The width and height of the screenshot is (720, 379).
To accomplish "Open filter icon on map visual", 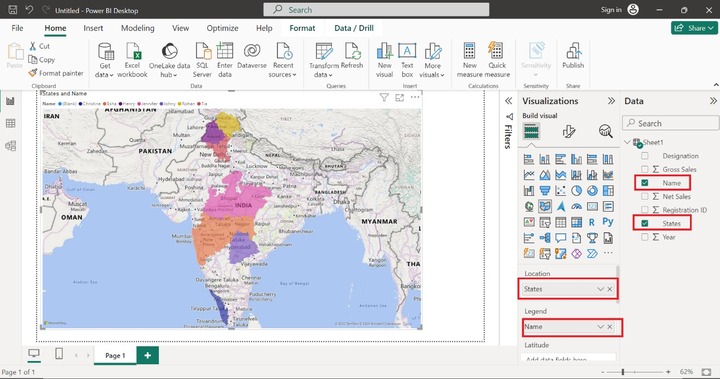I will tap(384, 97).
